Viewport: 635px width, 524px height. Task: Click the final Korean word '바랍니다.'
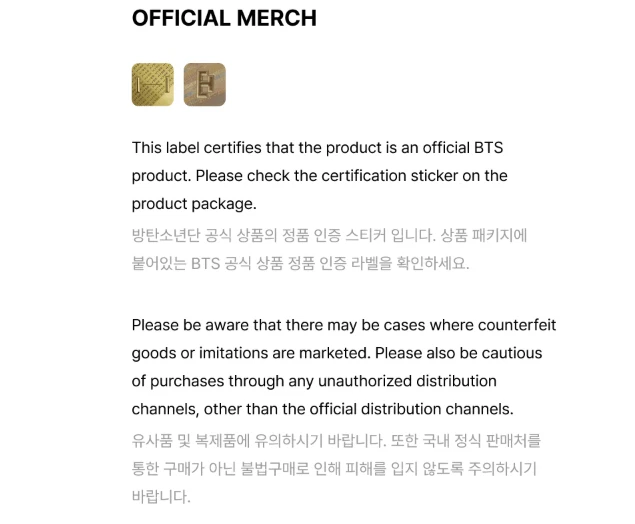pyautogui.click(x=161, y=497)
